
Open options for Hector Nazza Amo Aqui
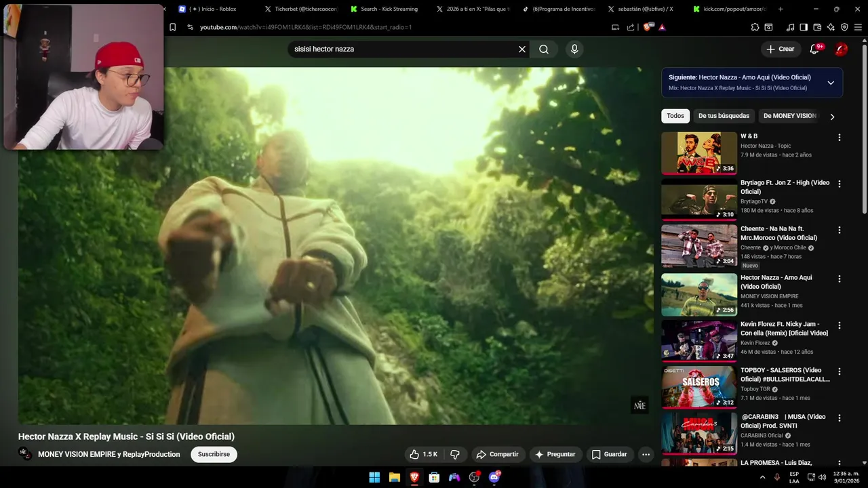pyautogui.click(x=839, y=279)
